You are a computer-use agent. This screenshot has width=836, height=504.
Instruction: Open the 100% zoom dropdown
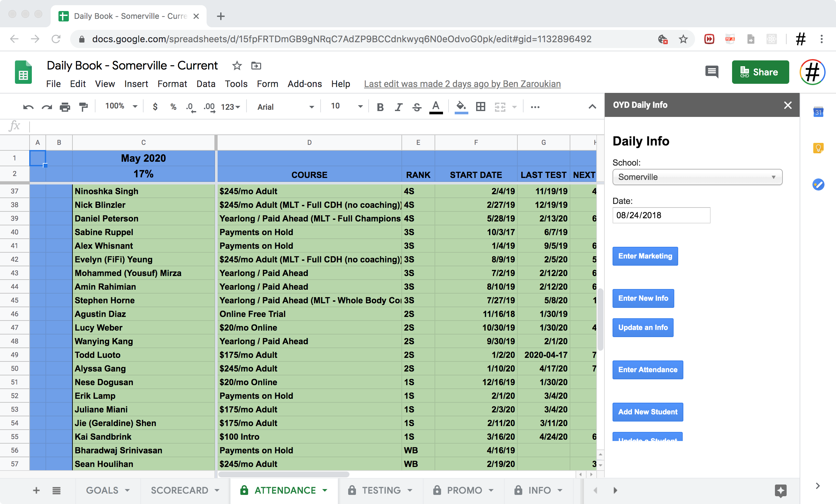coord(121,106)
